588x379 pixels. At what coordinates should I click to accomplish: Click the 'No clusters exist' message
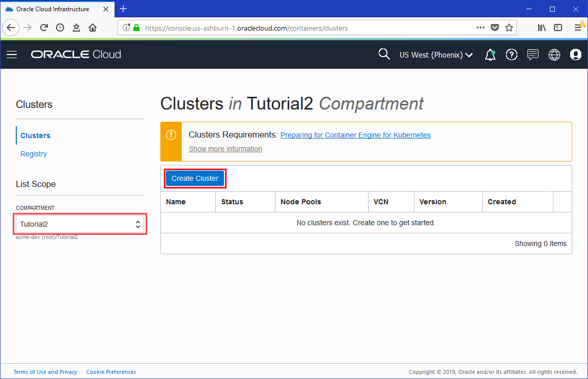366,223
